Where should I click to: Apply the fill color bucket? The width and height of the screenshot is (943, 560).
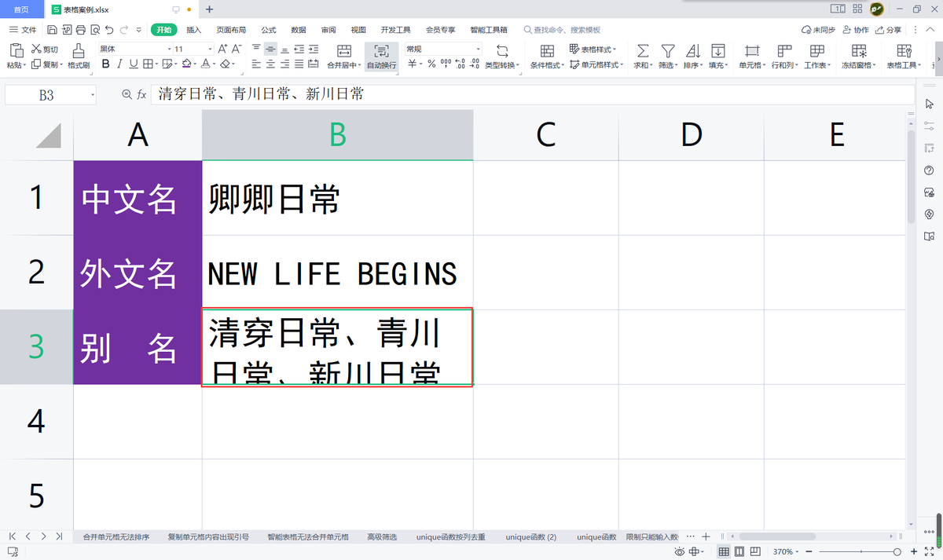click(x=186, y=64)
